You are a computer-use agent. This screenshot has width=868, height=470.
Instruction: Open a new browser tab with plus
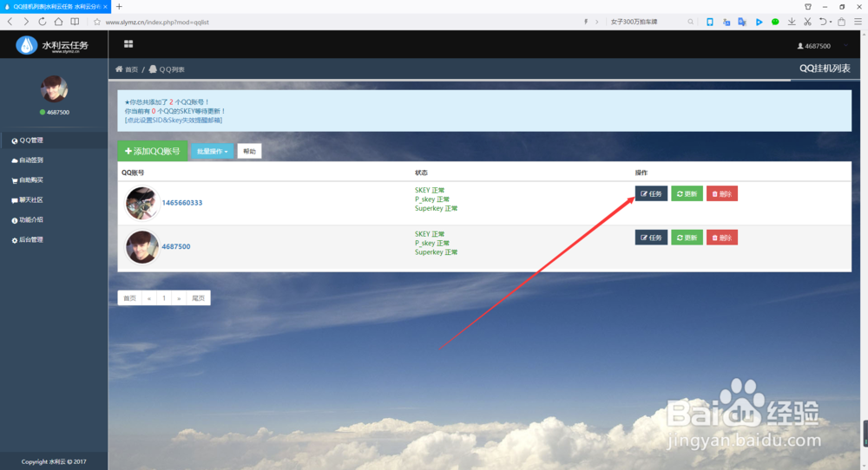click(x=119, y=7)
